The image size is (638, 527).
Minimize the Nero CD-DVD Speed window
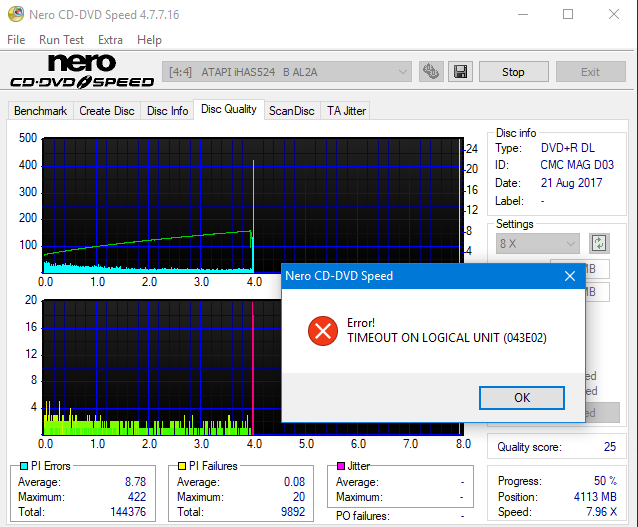pyautogui.click(x=523, y=14)
